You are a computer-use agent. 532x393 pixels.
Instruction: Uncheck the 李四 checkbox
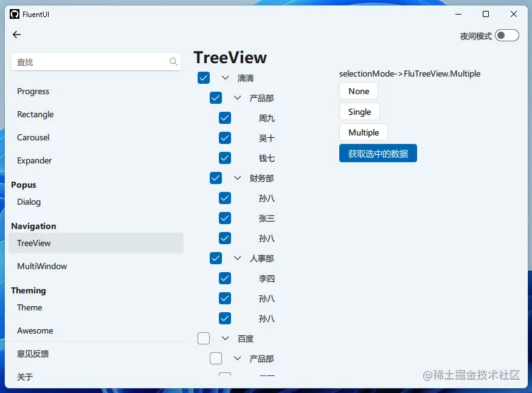(x=224, y=278)
